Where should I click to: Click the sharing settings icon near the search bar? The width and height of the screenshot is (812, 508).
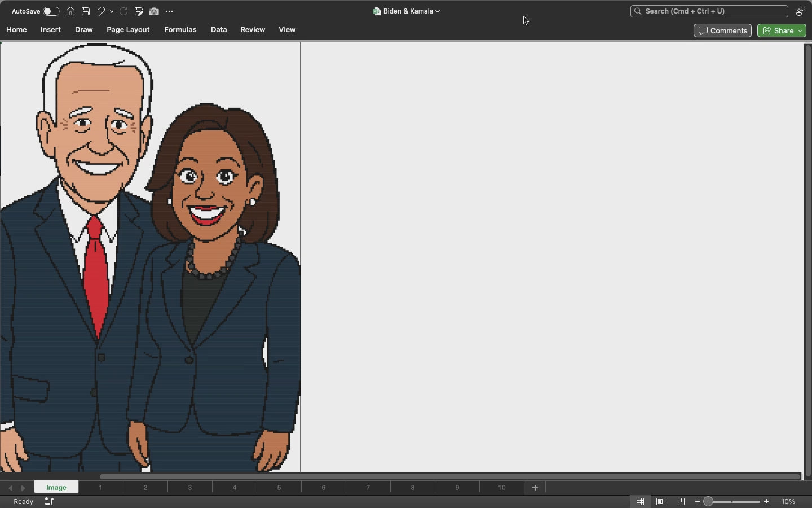(x=801, y=11)
